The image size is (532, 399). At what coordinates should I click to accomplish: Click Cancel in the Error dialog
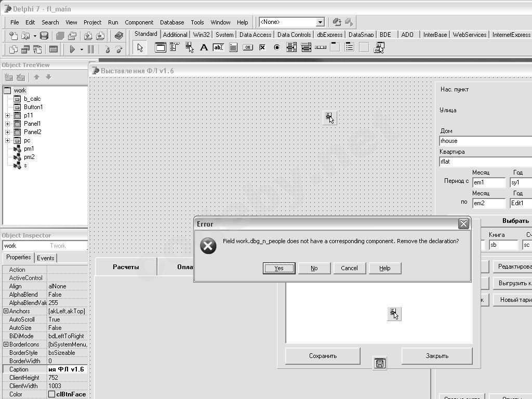(349, 268)
